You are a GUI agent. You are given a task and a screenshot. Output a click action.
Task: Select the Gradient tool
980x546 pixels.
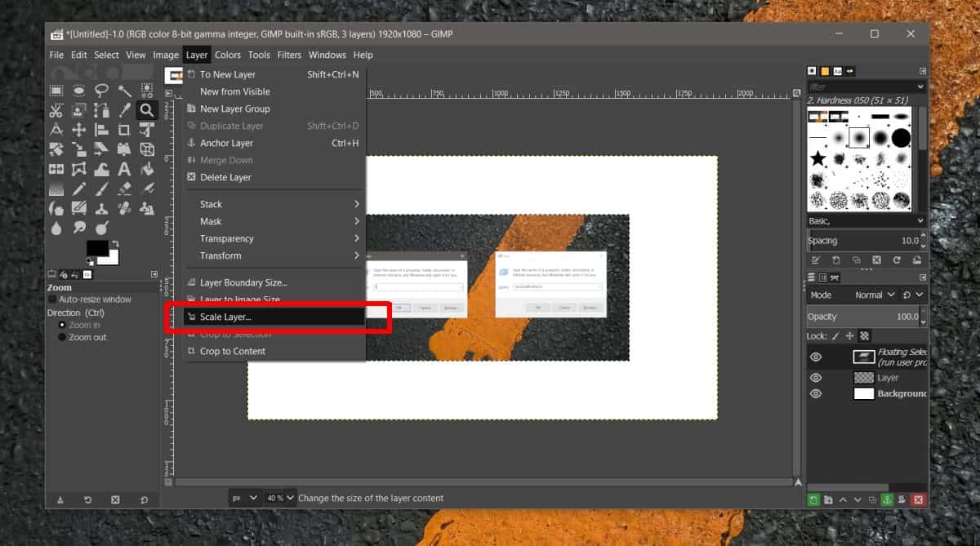(x=56, y=189)
